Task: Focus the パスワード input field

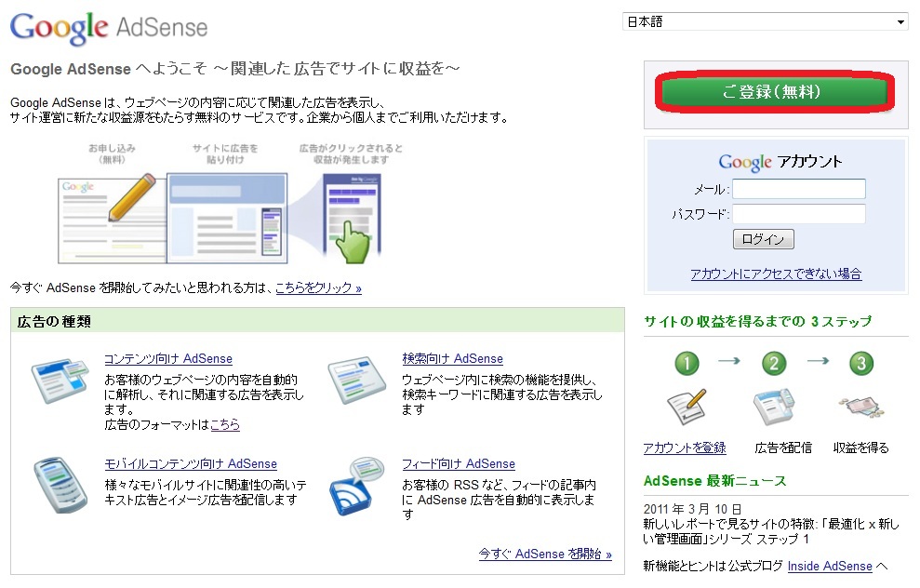Action: pyautogui.click(x=798, y=214)
